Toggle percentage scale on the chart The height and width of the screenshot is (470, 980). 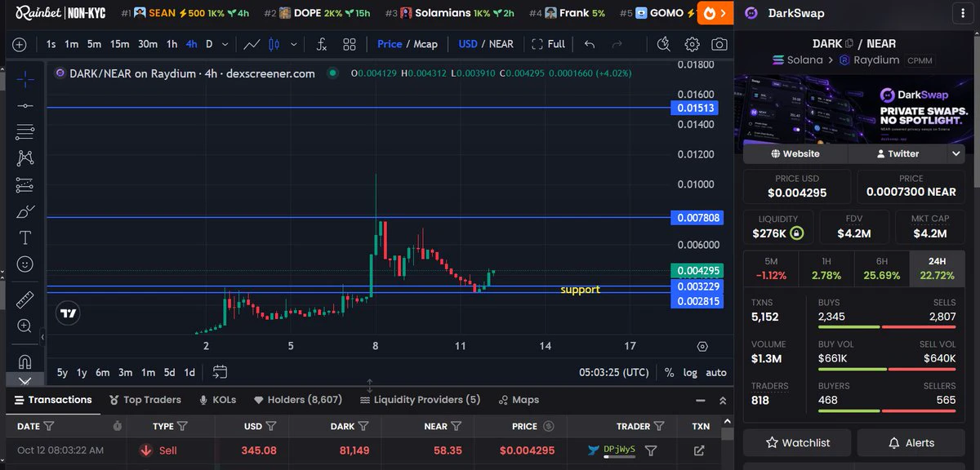coord(670,372)
